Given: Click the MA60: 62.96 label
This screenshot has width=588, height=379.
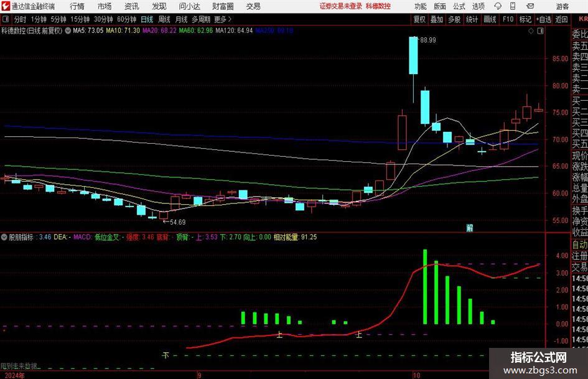Looking at the screenshot, I should coord(196,30).
